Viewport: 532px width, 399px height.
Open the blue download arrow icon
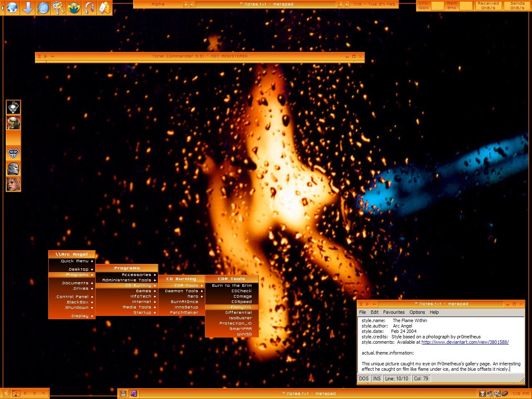click(x=28, y=8)
